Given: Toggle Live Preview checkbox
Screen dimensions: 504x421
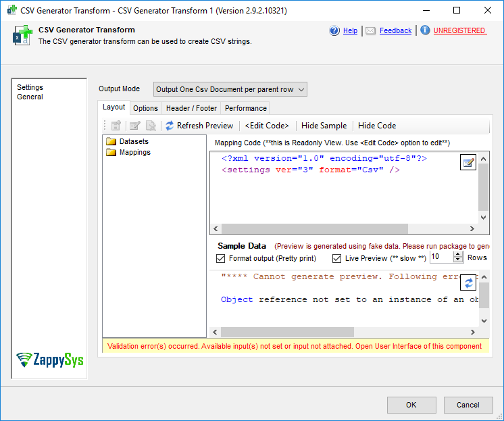Looking at the screenshot, I should [336, 259].
